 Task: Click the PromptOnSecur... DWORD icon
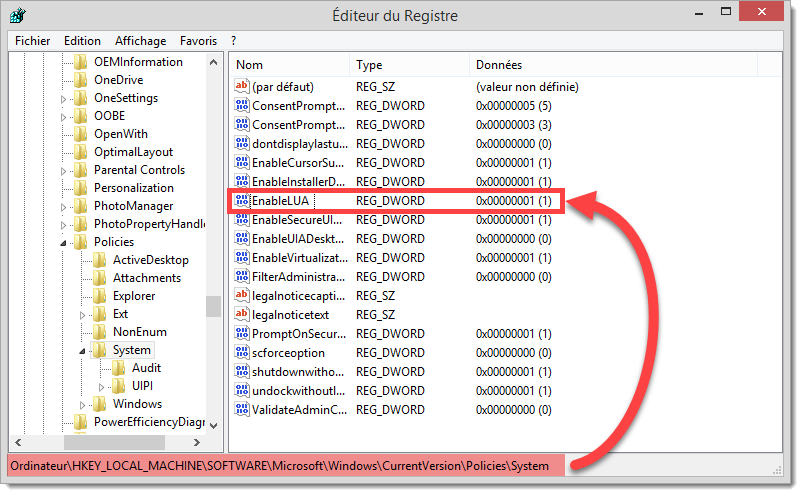242,333
